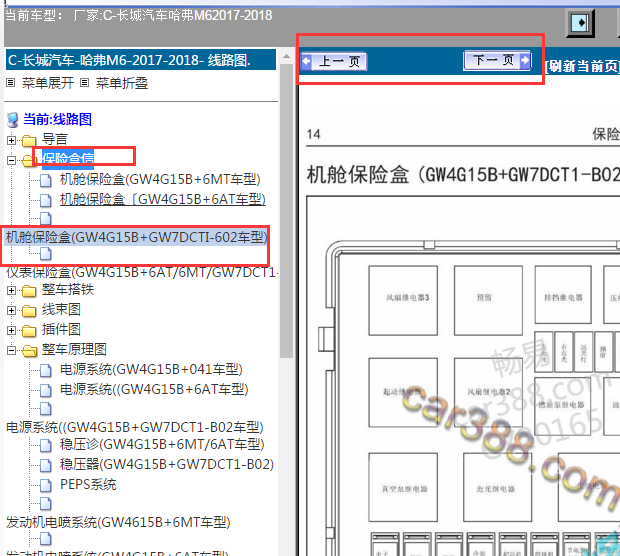Screen dimensions: 620x556
Task: Open 发动机电喷系统(GW4615B+6MT车型)
Action: 118,522
